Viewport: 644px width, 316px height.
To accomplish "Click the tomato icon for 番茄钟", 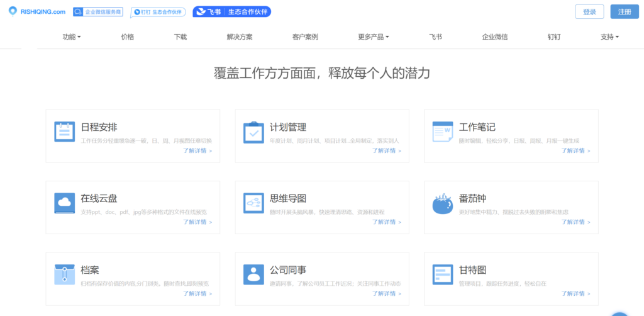I will (442, 203).
